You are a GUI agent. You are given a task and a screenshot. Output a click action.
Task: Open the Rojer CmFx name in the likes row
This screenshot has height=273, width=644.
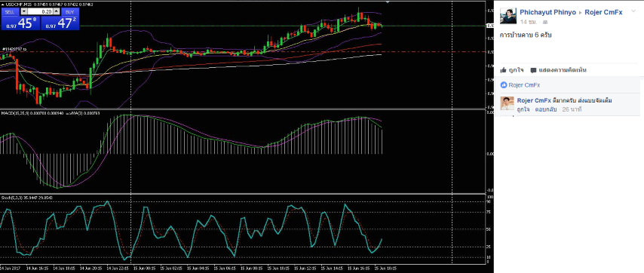(x=524, y=85)
